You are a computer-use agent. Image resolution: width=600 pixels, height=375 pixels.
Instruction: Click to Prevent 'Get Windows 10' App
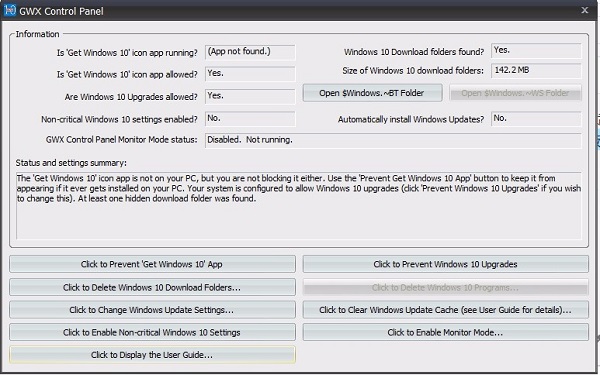tap(152, 264)
